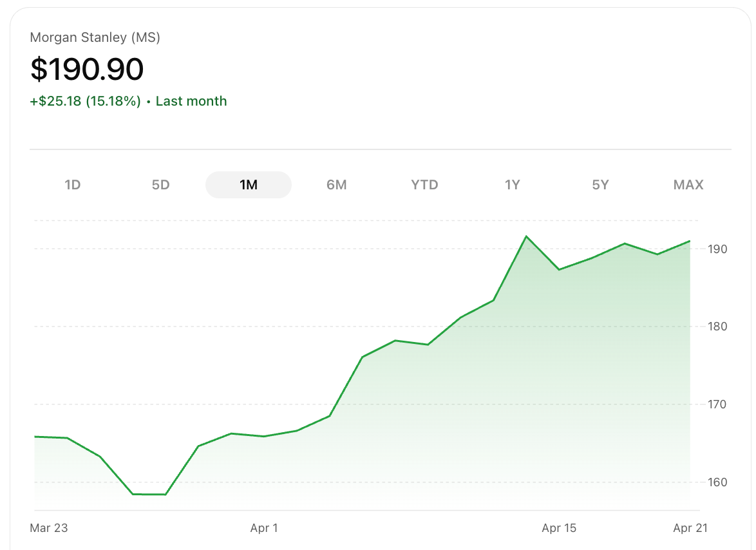Image resolution: width=756 pixels, height=550 pixels.
Task: Click the 160 y-axis label
Action: click(x=717, y=482)
